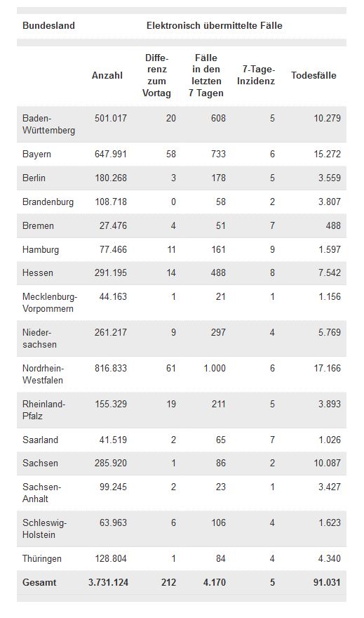Click the Hessen row label
This screenshot has height=618, width=364.
(38, 272)
